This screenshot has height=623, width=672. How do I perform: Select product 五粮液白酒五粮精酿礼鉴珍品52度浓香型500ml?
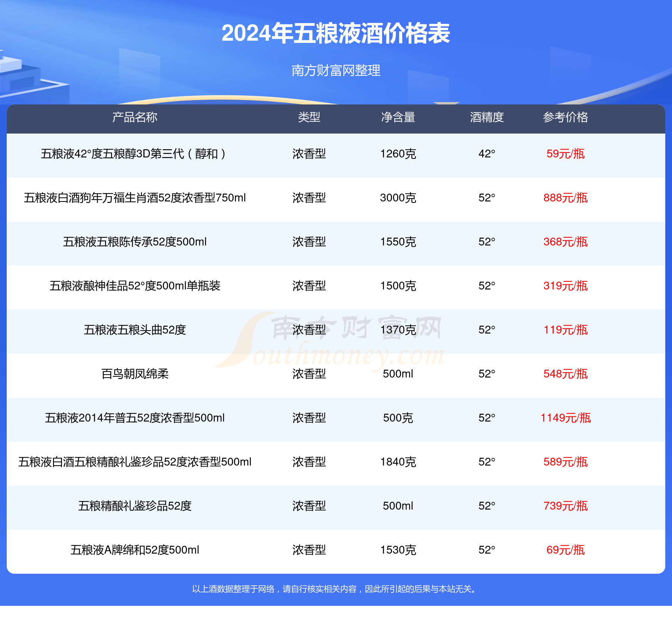click(x=135, y=462)
